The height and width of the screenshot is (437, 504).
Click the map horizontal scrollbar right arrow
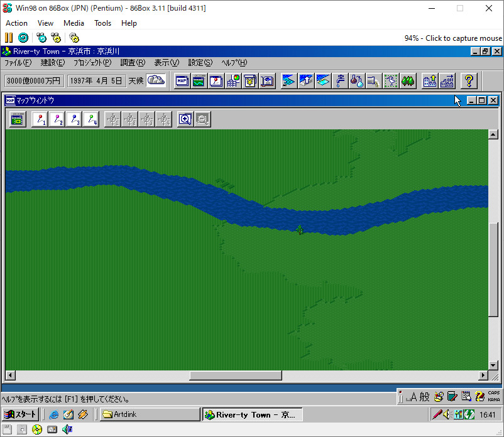pos(483,375)
